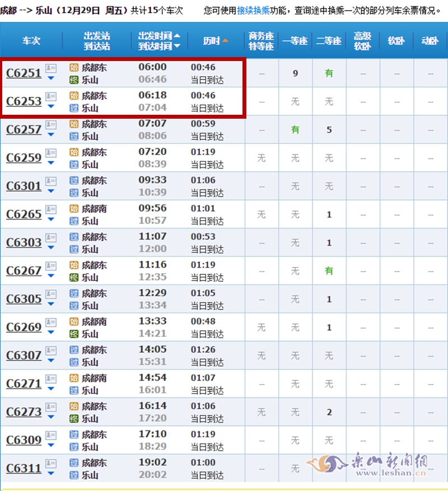Click the info card icon for train C6267
Image resolution: width=448 pixels, height=491 pixels.
51,266
